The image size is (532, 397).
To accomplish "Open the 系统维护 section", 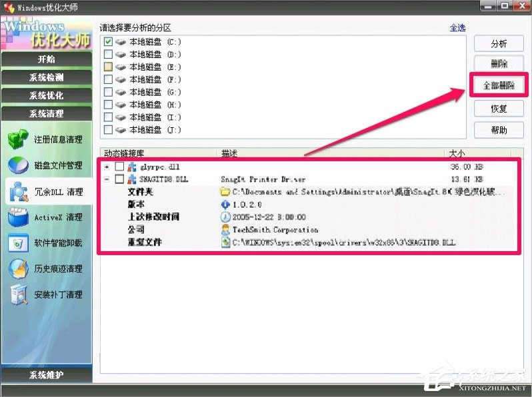I will (x=47, y=374).
